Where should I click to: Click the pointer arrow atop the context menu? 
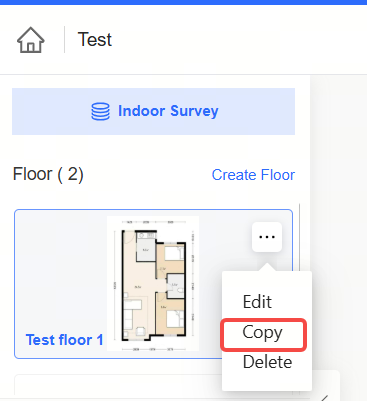[x=267, y=267]
